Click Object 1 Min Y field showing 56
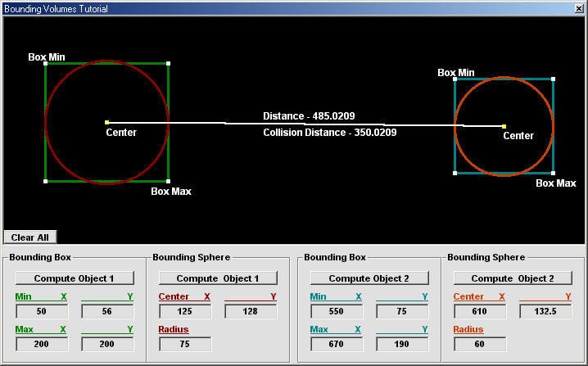The image size is (588, 366). click(106, 311)
